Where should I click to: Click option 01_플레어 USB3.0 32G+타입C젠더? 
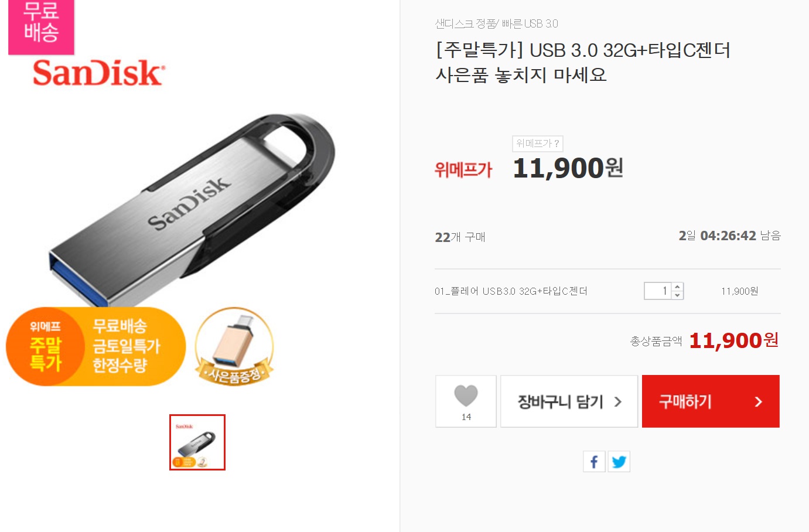pyautogui.click(x=511, y=291)
